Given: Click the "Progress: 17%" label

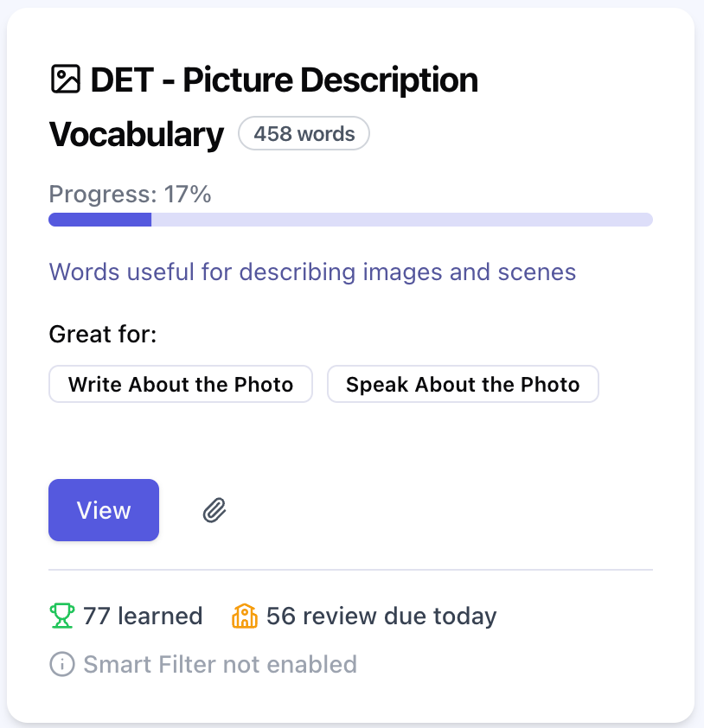Looking at the screenshot, I should [x=131, y=194].
